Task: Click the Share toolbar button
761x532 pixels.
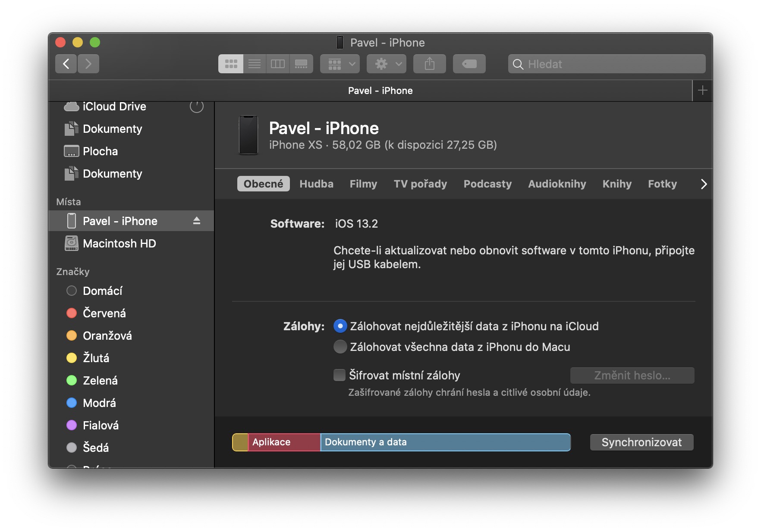Action: tap(430, 64)
